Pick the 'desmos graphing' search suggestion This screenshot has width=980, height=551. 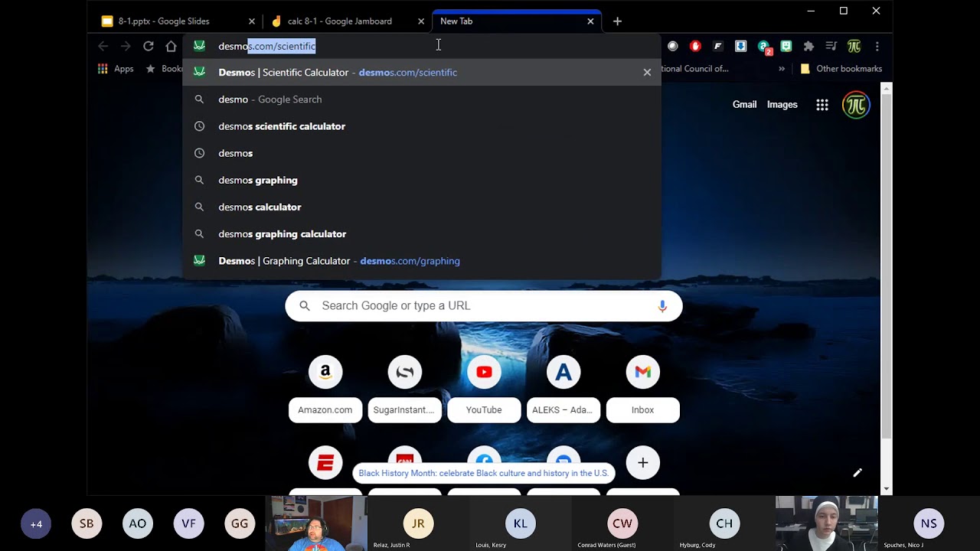coord(421,180)
